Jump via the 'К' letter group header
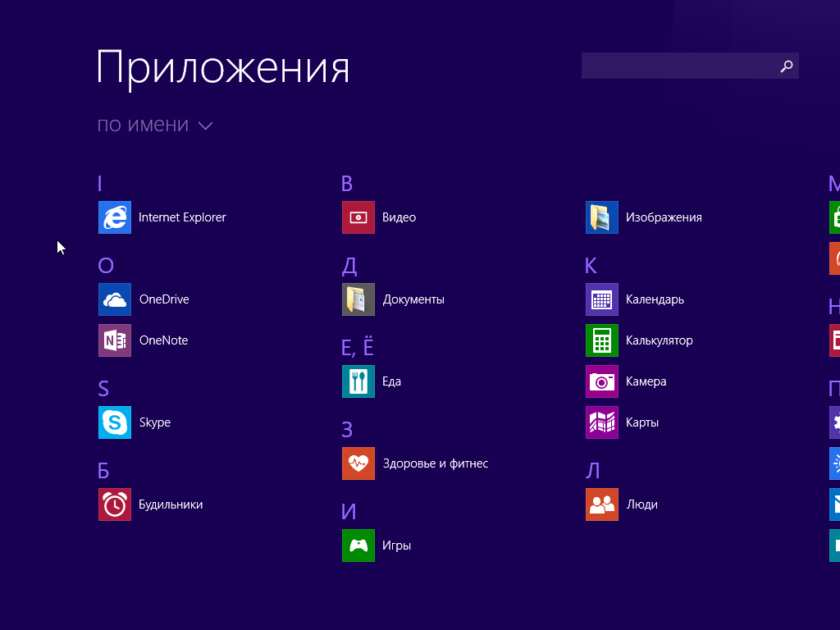The width and height of the screenshot is (840, 630). (x=591, y=266)
